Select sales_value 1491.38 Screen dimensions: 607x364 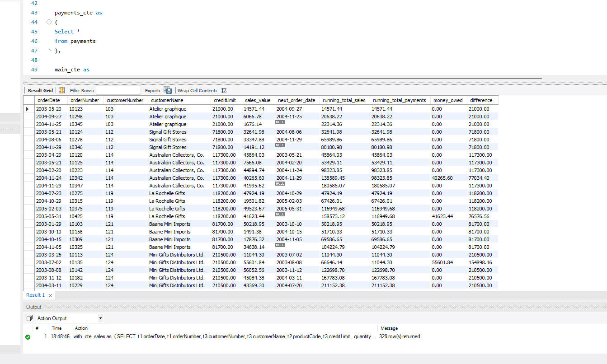coord(253,232)
